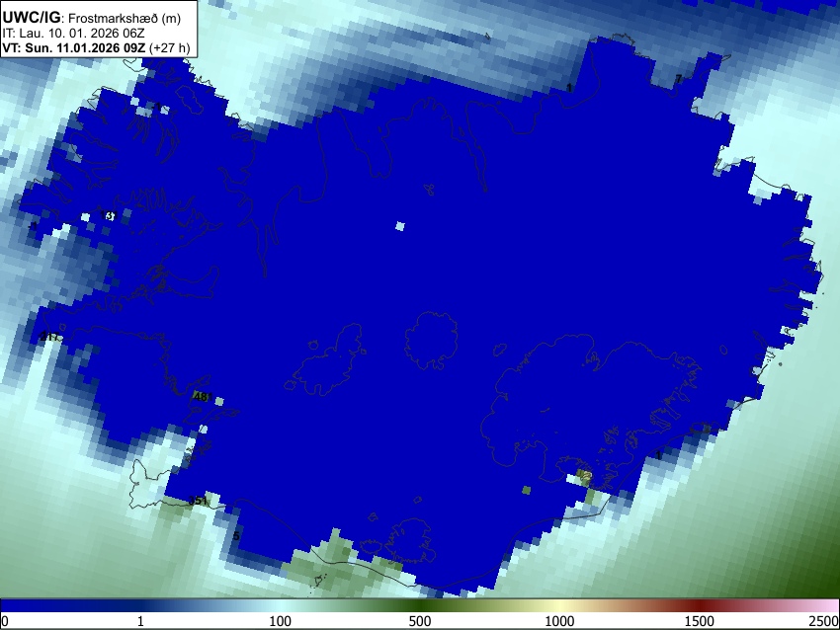Click the "351" station value on the map

click(x=197, y=501)
